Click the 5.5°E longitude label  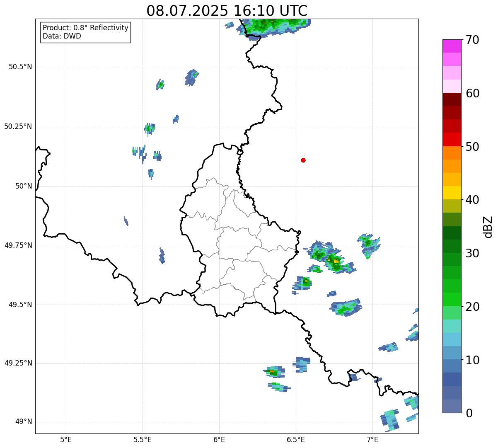(143, 439)
